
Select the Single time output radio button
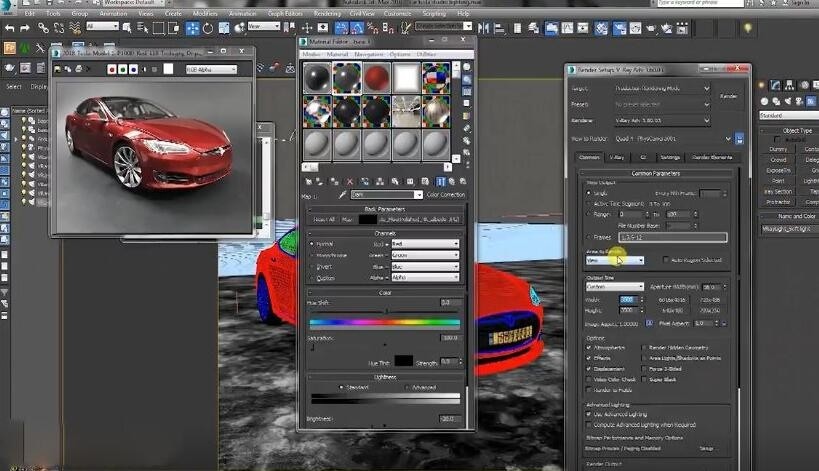(589, 193)
